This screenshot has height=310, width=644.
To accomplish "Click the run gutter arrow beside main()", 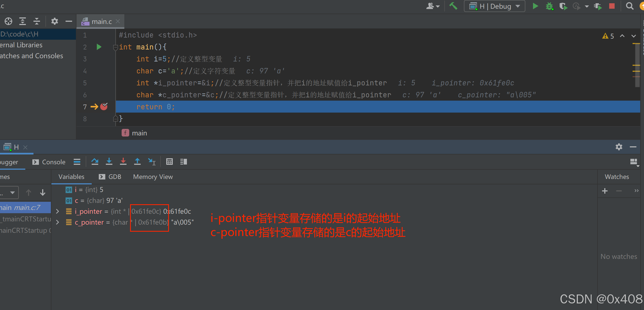I will 99,47.
